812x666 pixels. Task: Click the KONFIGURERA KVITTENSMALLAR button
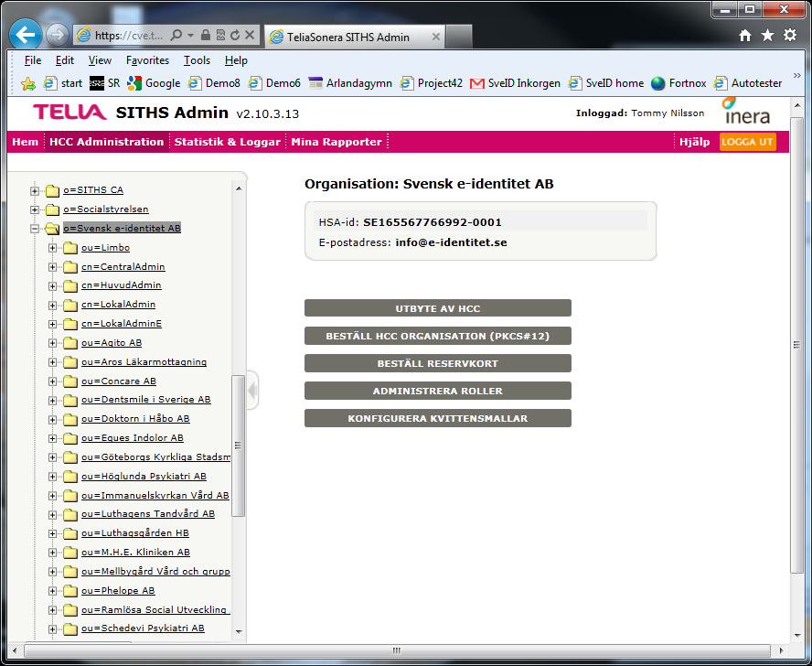click(438, 418)
